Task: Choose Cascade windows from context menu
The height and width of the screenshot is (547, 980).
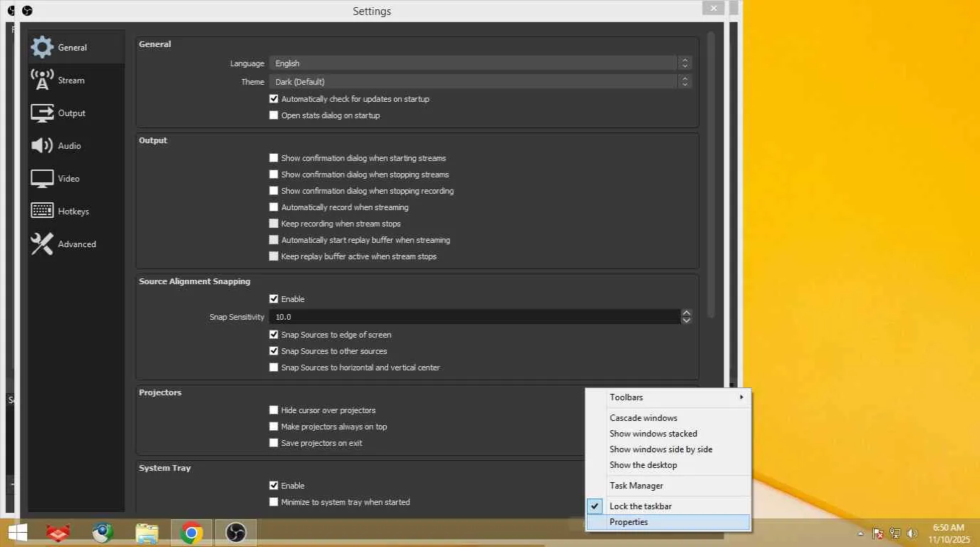Action: [668, 418]
